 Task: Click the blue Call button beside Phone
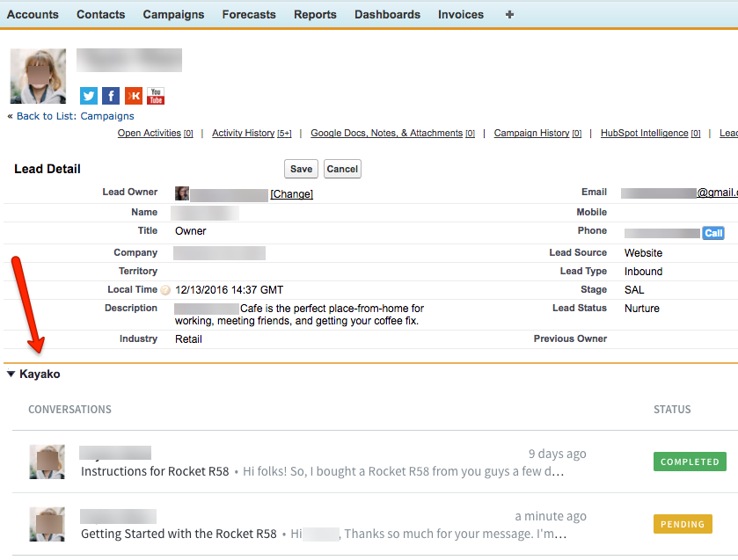(x=713, y=233)
